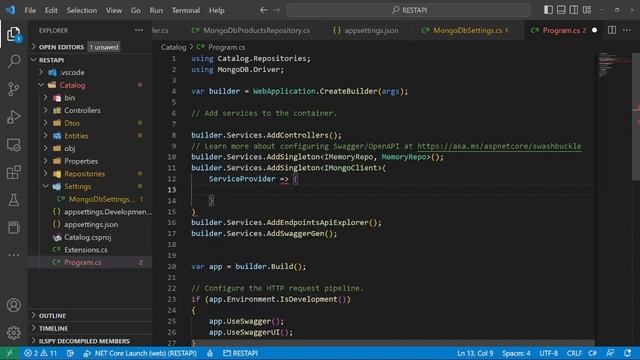The width and height of the screenshot is (640, 360).
Task: Open the Manage settings gear
Action: coord(14,333)
